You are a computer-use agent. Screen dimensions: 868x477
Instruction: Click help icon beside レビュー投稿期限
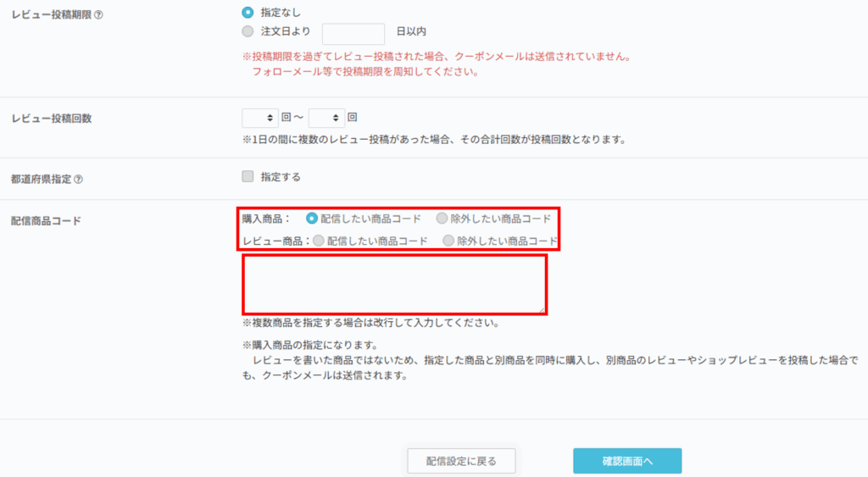click(x=99, y=14)
